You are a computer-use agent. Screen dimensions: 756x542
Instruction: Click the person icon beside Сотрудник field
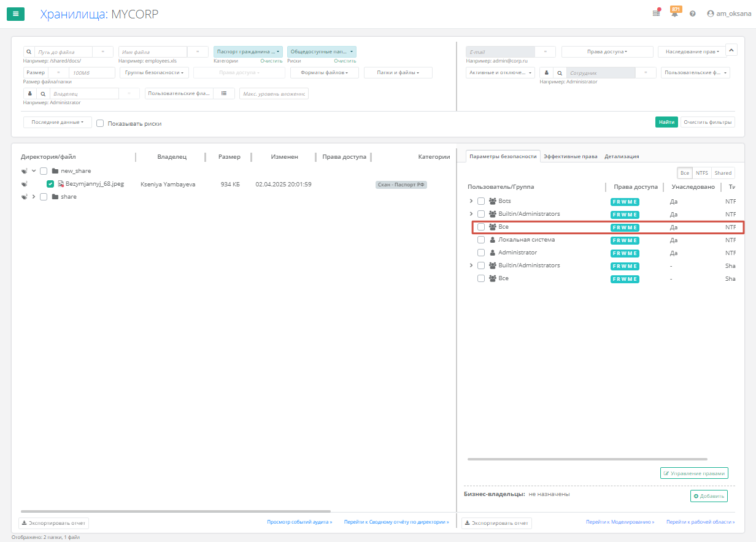(x=546, y=73)
